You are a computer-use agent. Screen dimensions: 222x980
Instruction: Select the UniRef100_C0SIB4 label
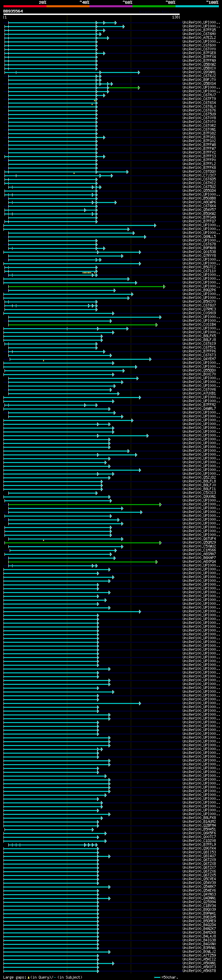(199, 324)
